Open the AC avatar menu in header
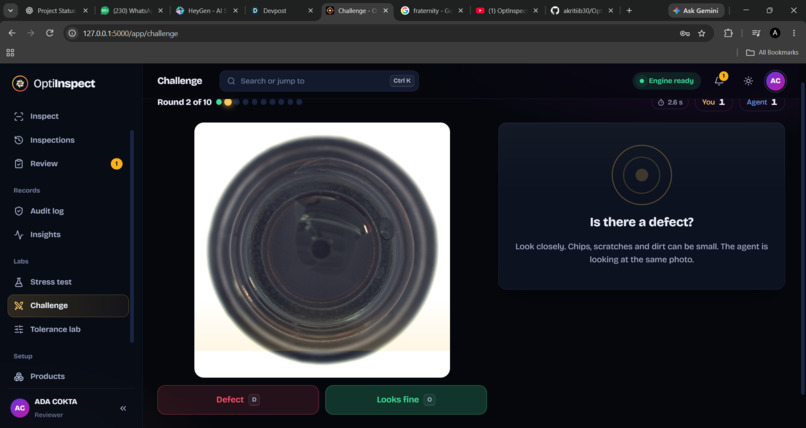This screenshot has height=428, width=806. 775,81
